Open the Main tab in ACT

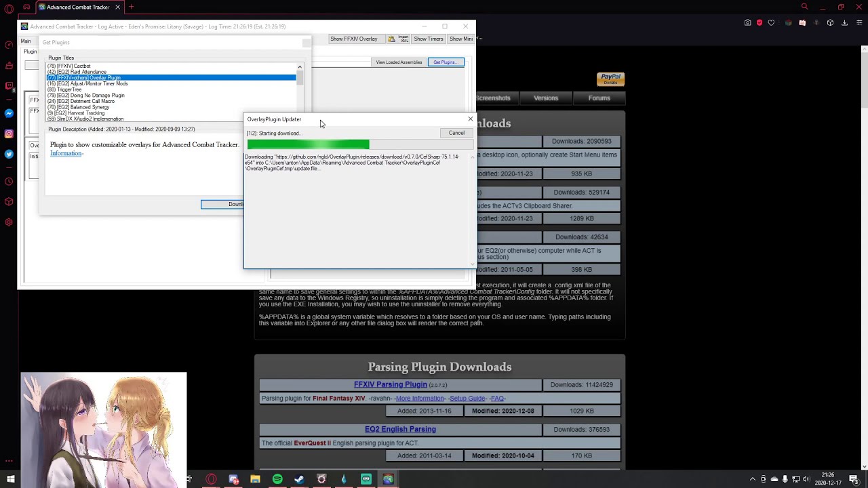[26, 41]
